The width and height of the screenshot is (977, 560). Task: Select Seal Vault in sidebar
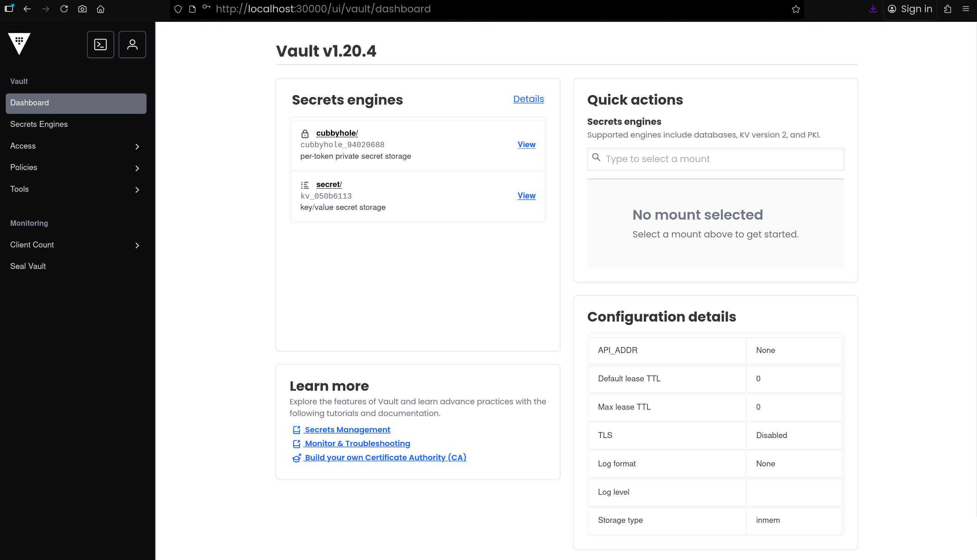pos(28,266)
